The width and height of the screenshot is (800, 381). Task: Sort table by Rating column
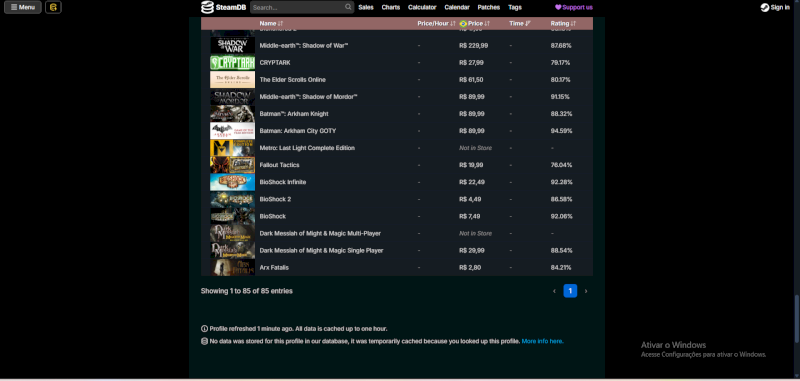563,23
